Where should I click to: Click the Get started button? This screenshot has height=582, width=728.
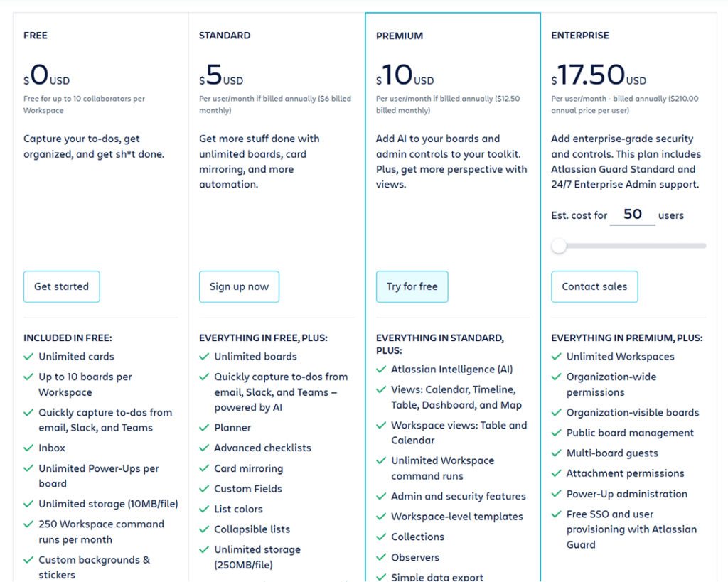(61, 286)
